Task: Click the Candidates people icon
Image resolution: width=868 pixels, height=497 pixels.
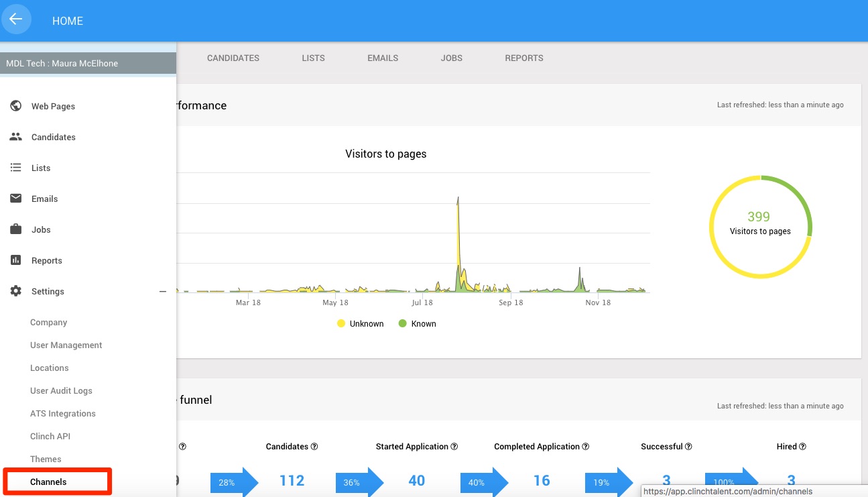Action: [16, 137]
